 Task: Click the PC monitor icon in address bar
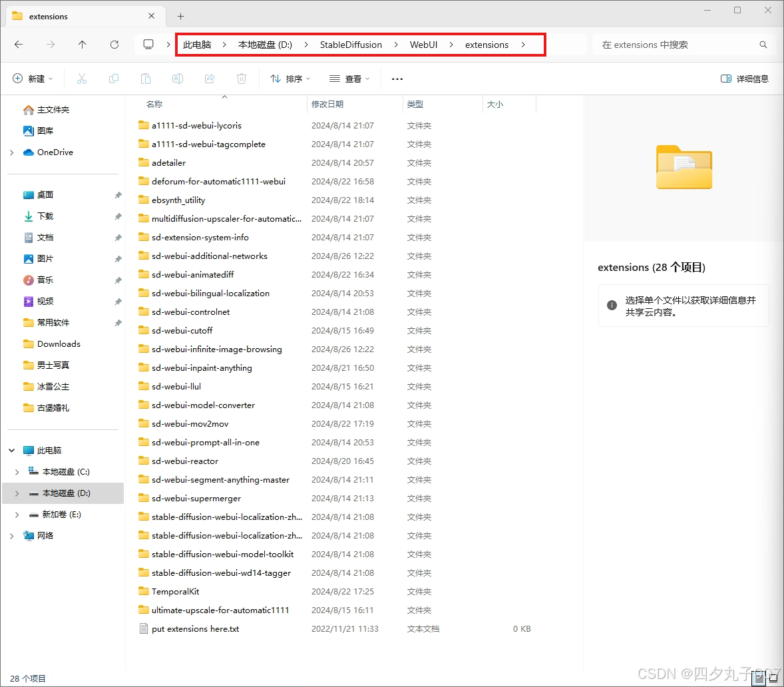148,45
